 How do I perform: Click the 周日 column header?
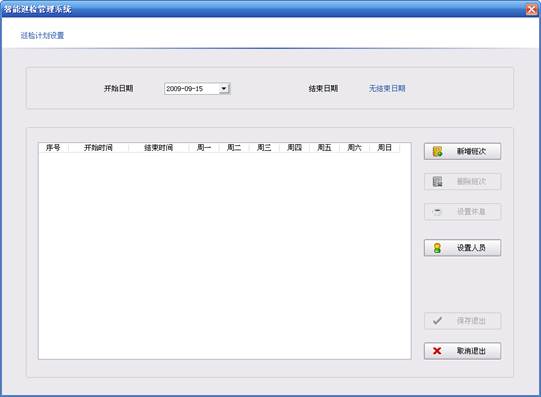[384, 148]
